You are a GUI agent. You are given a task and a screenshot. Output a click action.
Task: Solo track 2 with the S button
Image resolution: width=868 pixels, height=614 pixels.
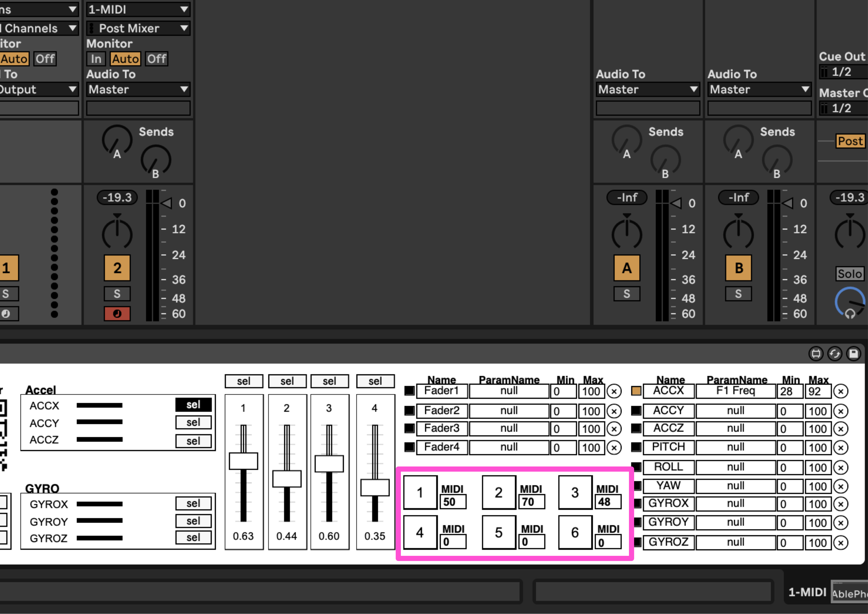(x=117, y=294)
